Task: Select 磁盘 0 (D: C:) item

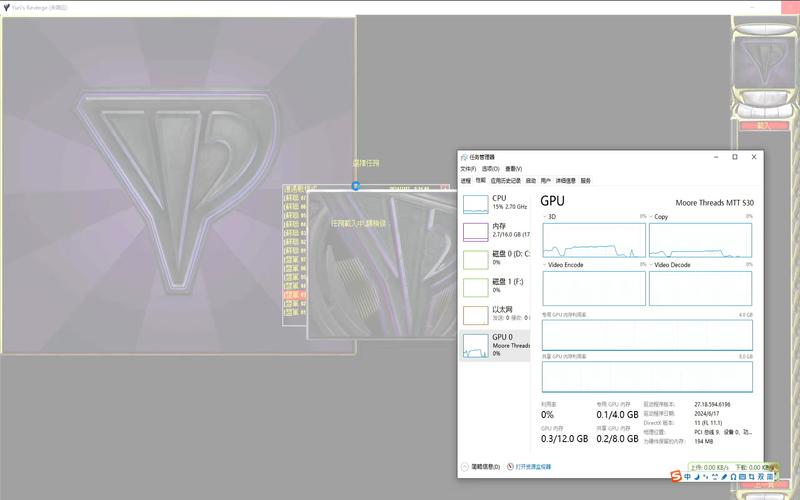Action: click(x=497, y=259)
